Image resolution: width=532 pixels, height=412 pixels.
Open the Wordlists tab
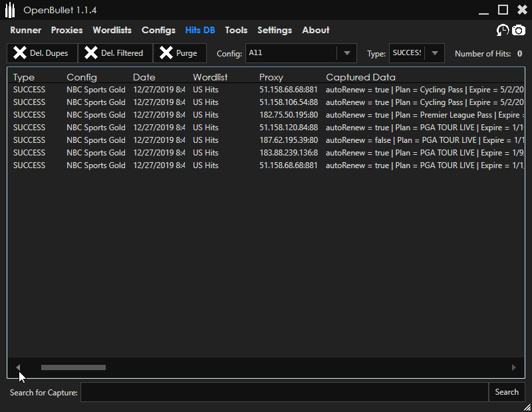click(112, 30)
